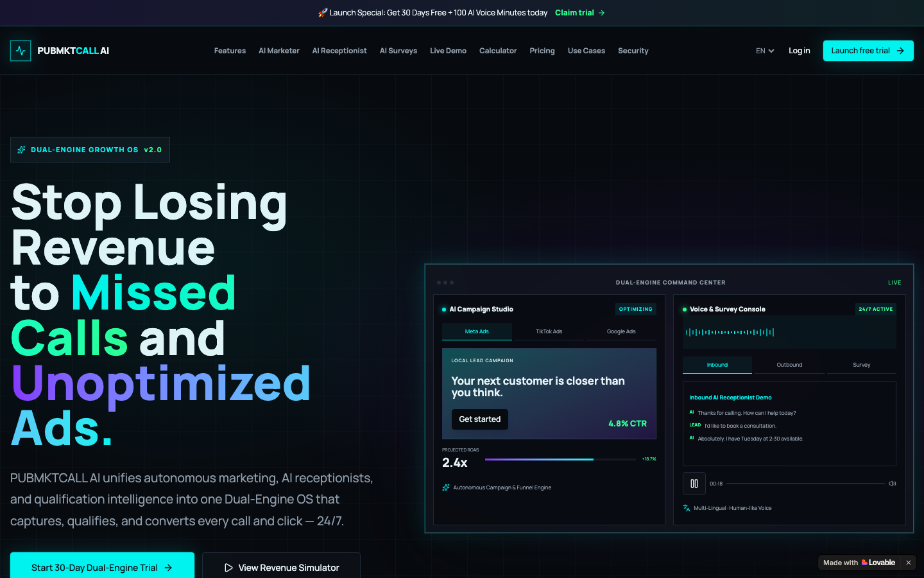
Task: Click the green status dot by AI Campaign Studio
Action: [x=444, y=310]
